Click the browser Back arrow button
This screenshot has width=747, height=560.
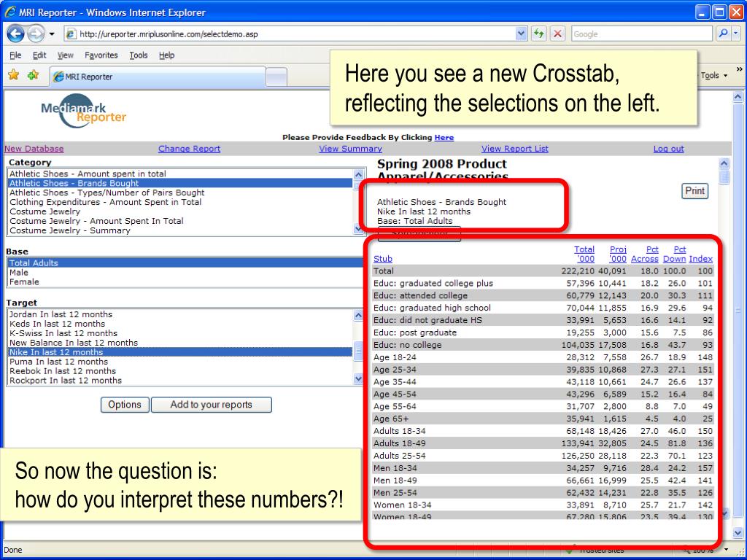pyautogui.click(x=16, y=34)
